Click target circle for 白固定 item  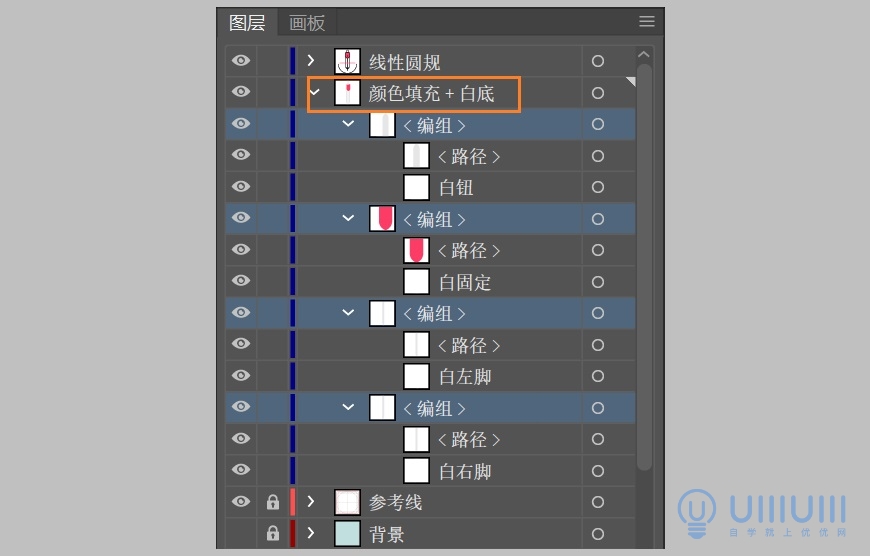point(598,282)
